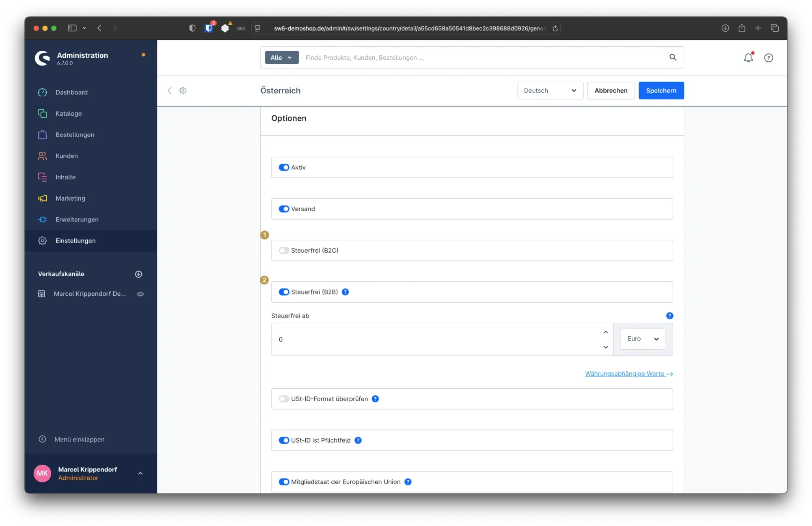Show help for Steuerfrei (B2B)
The height and width of the screenshot is (526, 812).
[345, 292]
